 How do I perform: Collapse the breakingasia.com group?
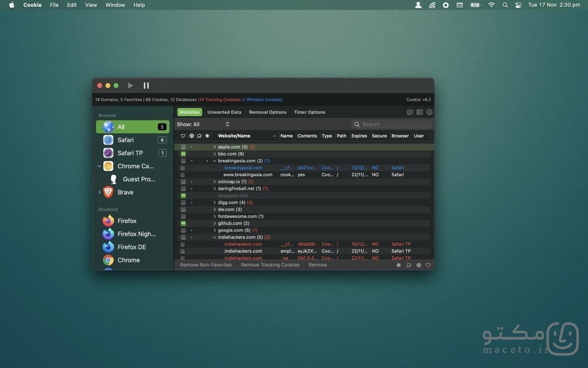point(214,161)
